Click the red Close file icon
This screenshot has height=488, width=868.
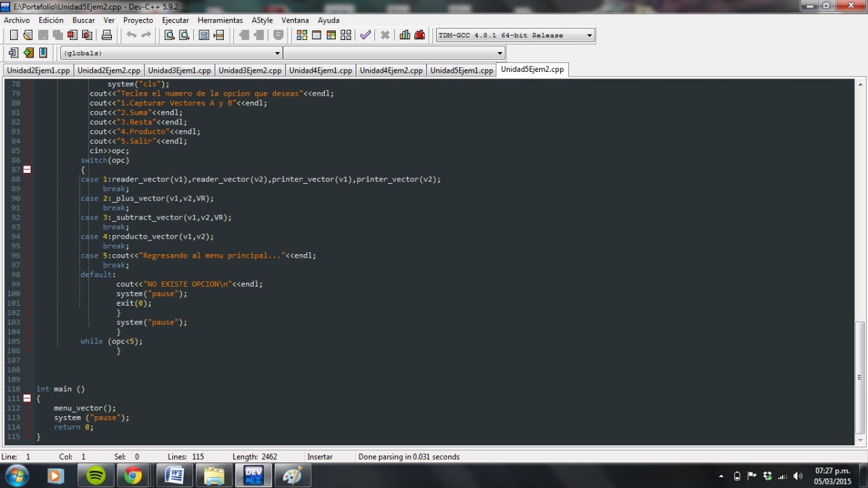click(x=73, y=35)
